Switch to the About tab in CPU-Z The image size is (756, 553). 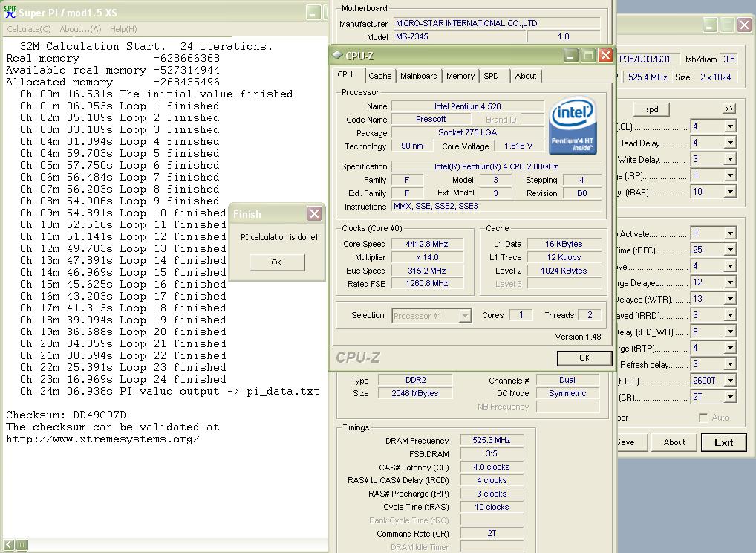click(x=526, y=76)
